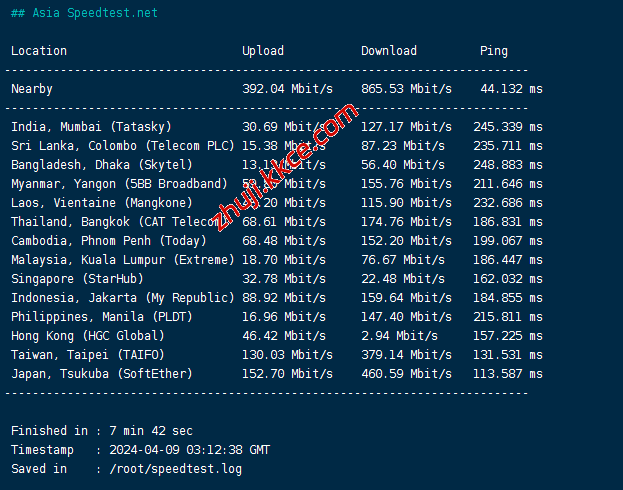The height and width of the screenshot is (490, 623).
Task: Click the India, Mumbai (Tatasky) entry
Action: click(91, 127)
